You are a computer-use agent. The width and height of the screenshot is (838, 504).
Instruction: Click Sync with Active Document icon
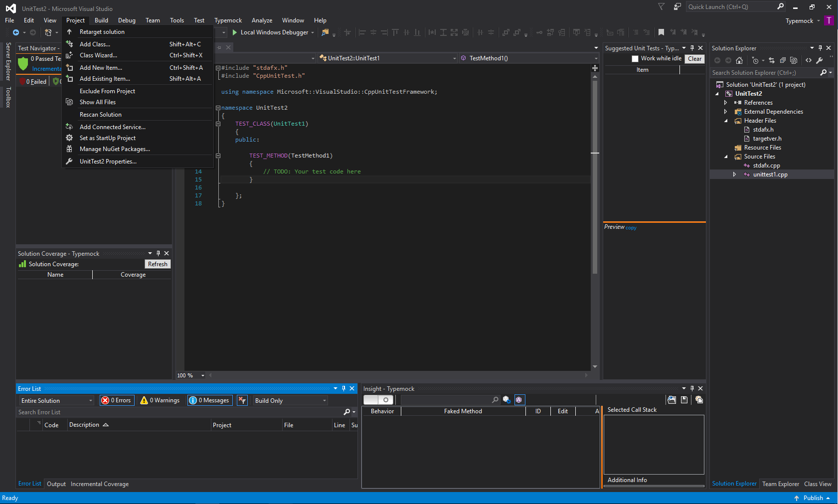(x=772, y=60)
